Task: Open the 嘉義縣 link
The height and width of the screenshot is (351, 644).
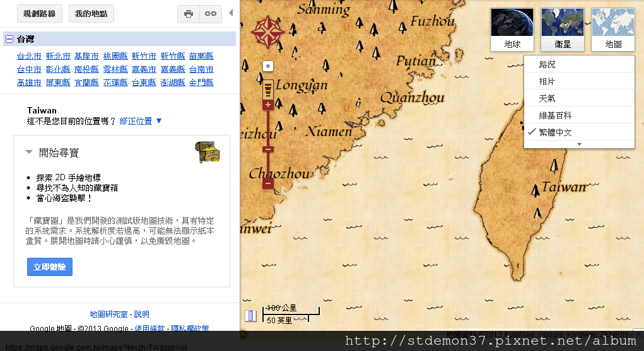Action: pyautogui.click(x=172, y=69)
